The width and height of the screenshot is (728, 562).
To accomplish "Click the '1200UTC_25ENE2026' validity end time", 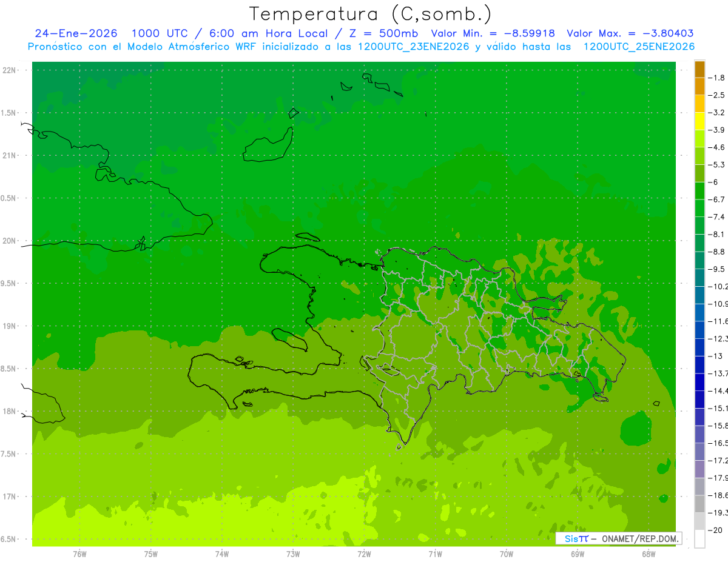I will [x=639, y=47].
